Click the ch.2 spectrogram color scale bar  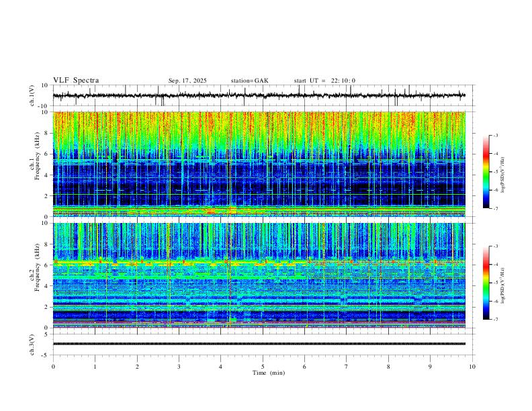[486, 283]
